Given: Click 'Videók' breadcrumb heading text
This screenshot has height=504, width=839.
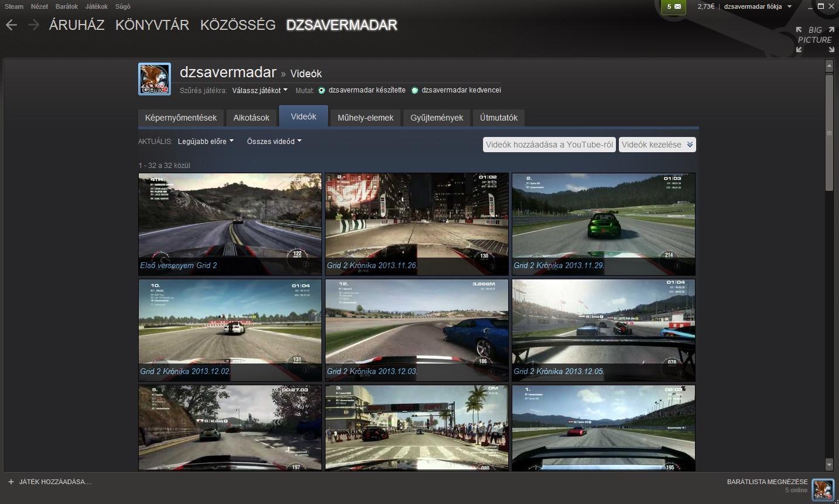Looking at the screenshot, I should 306,74.
